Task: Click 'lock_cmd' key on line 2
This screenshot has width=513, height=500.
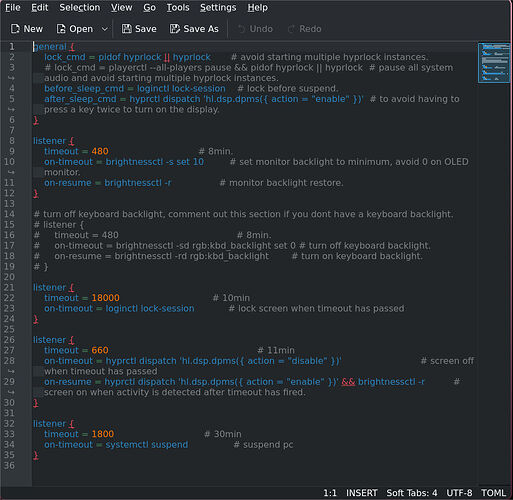Action: click(x=65, y=57)
